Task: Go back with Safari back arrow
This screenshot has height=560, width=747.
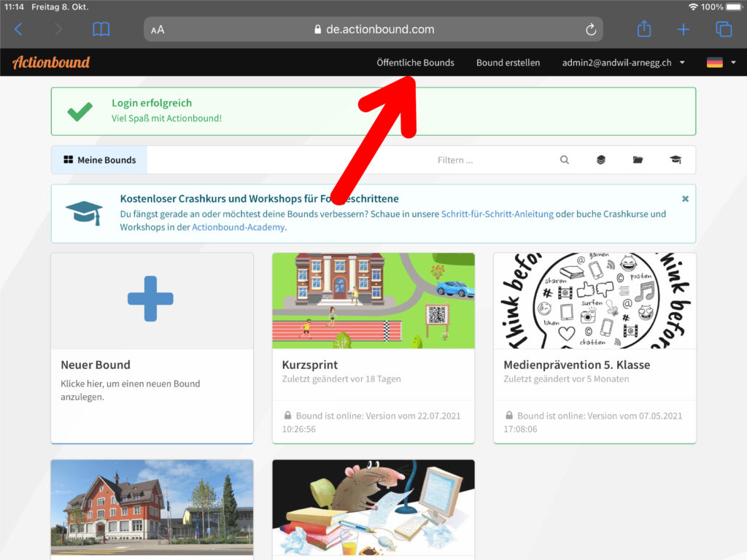Action: coord(19,29)
